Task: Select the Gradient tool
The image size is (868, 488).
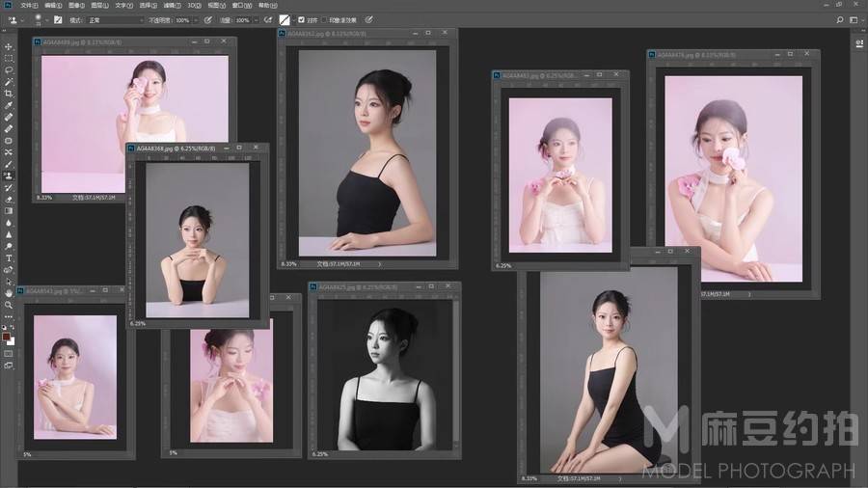Action: pyautogui.click(x=9, y=211)
